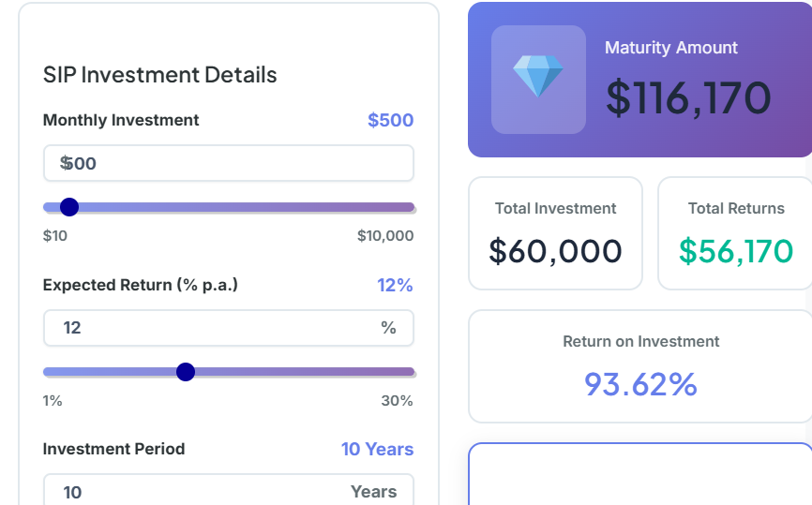
Task: Click the Years suffix in period field
Action: click(x=373, y=491)
